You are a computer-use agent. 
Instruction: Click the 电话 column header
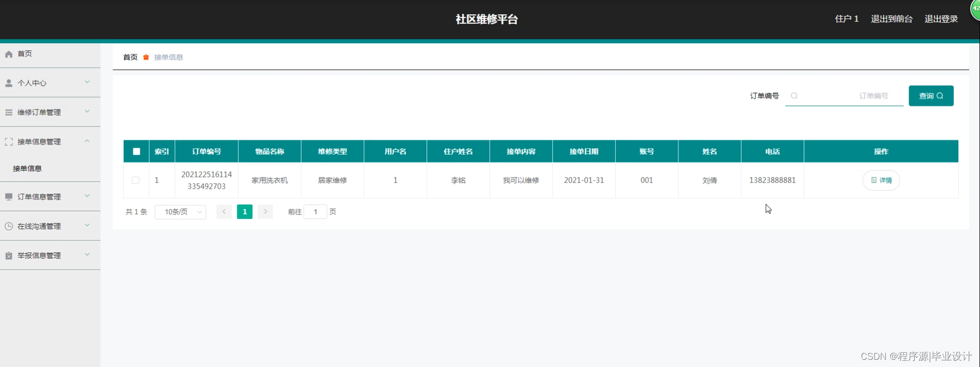pyautogui.click(x=772, y=151)
